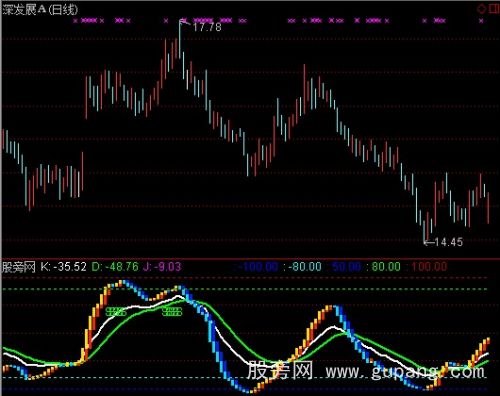Click the 深发展A (日线) chart title
The width and height of the screenshot is (500, 396).
coord(40,10)
